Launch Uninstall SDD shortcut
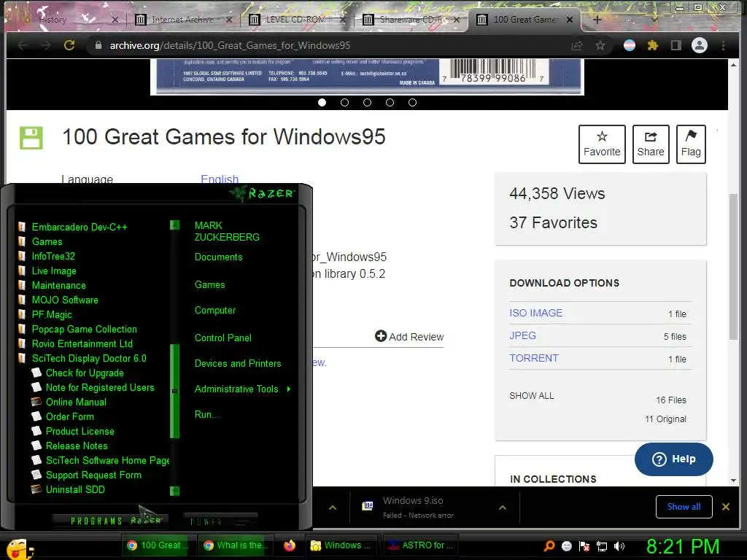Image resolution: width=747 pixels, height=560 pixels. (75, 489)
